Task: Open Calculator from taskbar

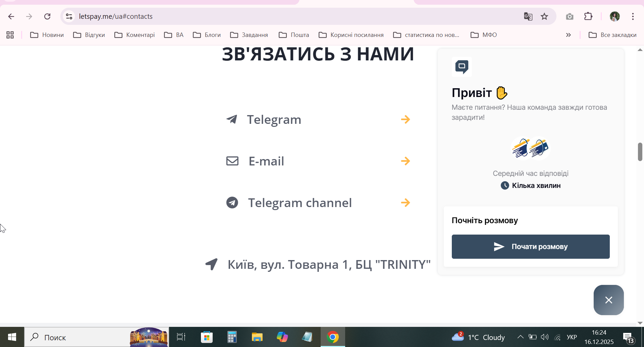Action: click(x=232, y=337)
